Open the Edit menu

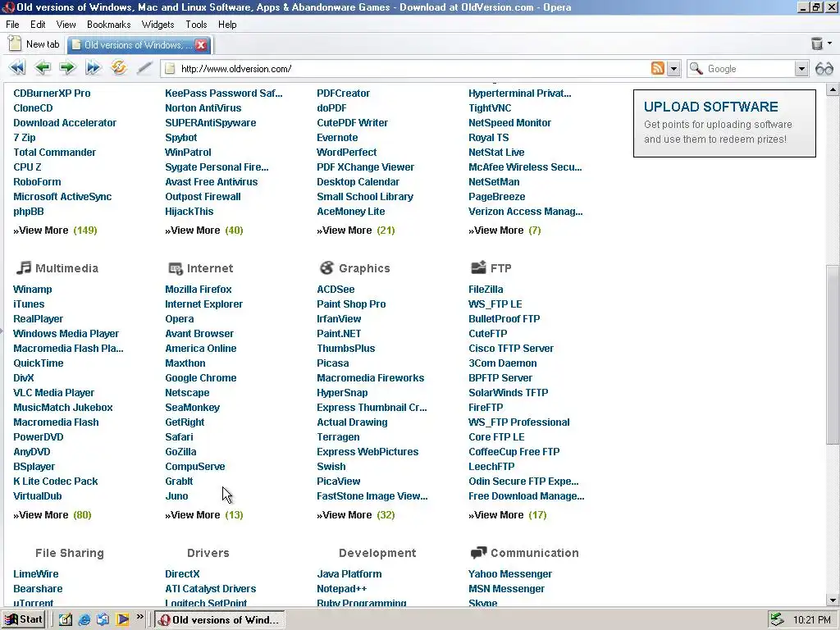(x=38, y=25)
